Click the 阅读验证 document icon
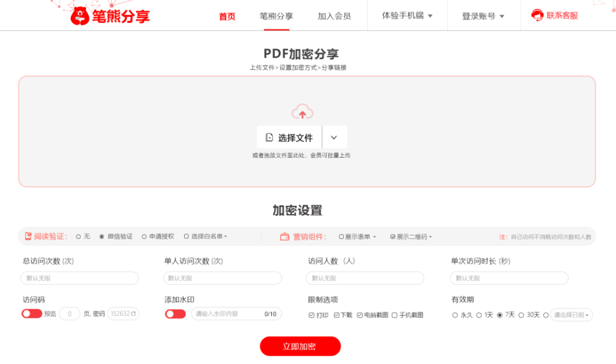616x364 pixels. tap(28, 236)
